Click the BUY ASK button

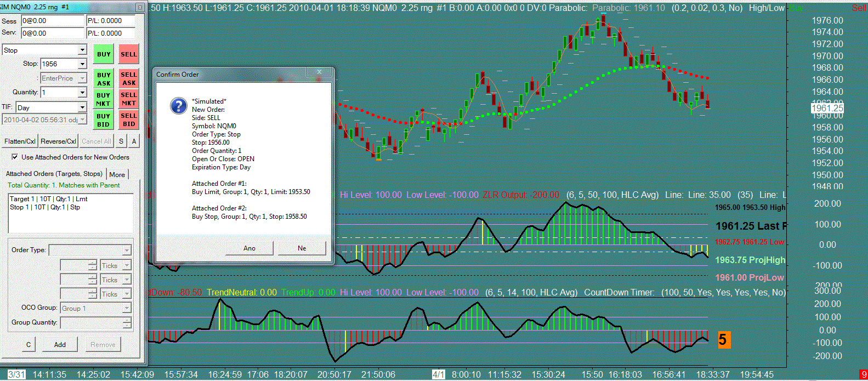[103, 79]
